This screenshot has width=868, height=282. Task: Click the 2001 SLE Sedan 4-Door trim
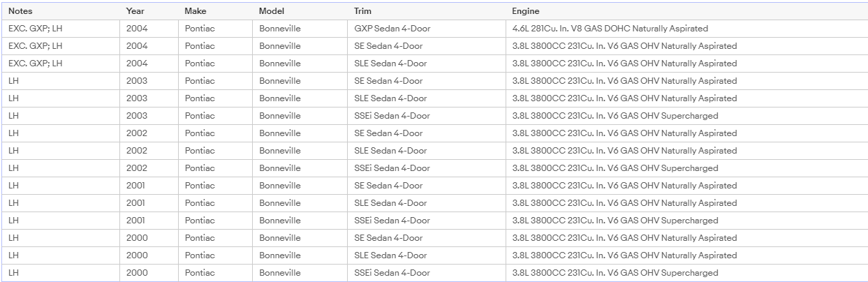click(390, 203)
